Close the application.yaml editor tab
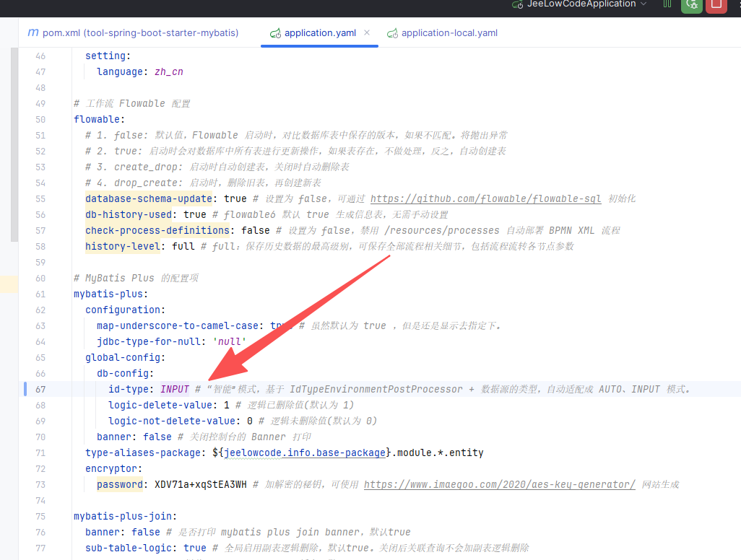 coord(367,32)
